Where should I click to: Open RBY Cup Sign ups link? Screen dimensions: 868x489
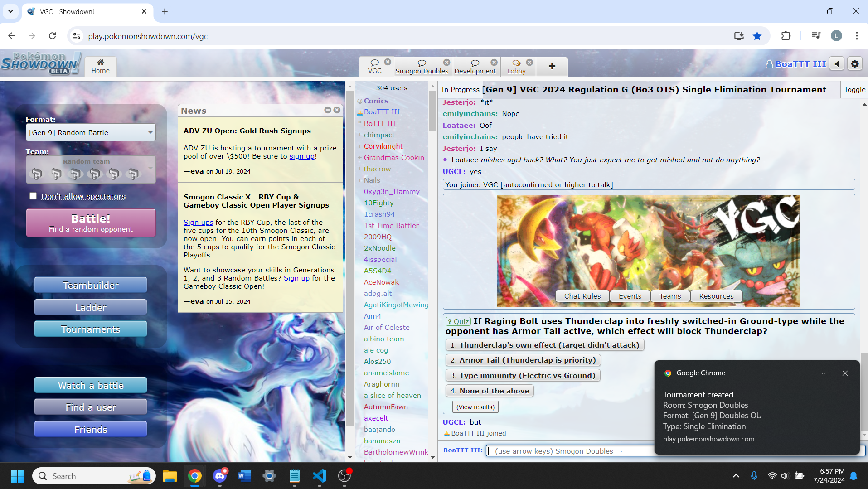(x=198, y=222)
